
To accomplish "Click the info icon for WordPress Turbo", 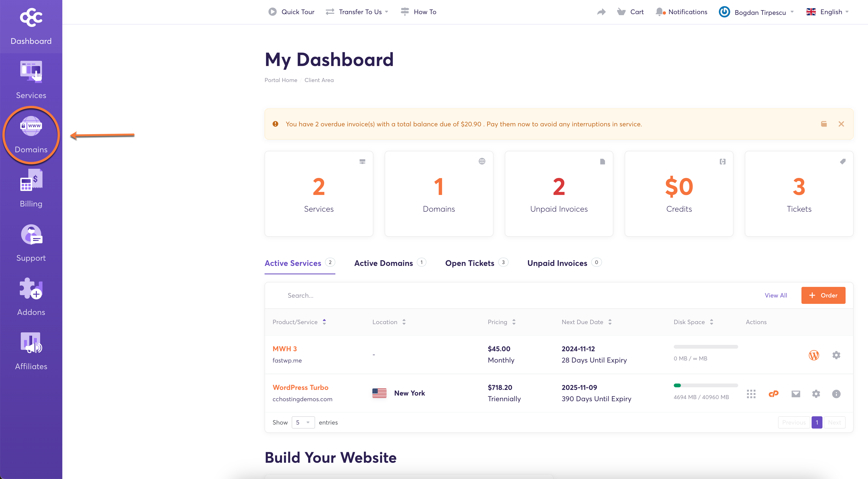I will 836,393.
